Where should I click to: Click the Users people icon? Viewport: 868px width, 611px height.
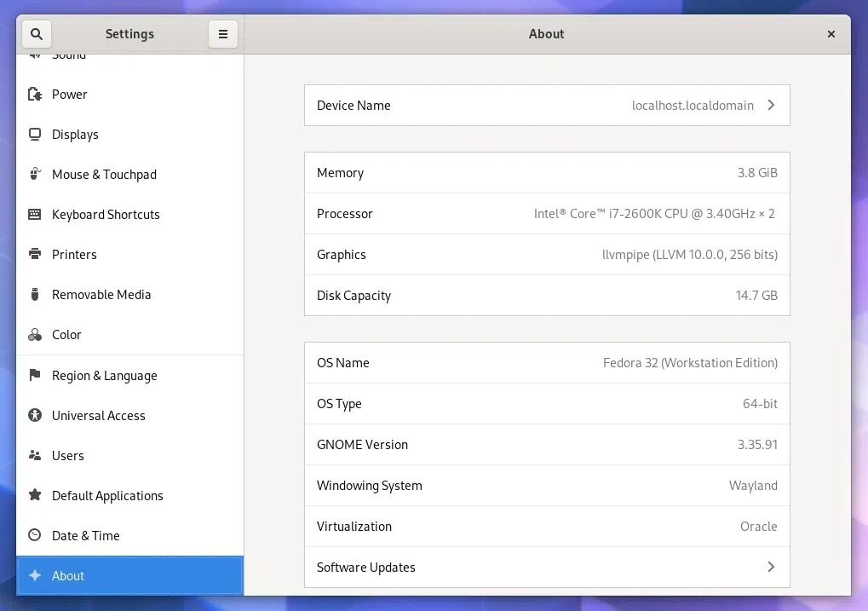click(35, 455)
